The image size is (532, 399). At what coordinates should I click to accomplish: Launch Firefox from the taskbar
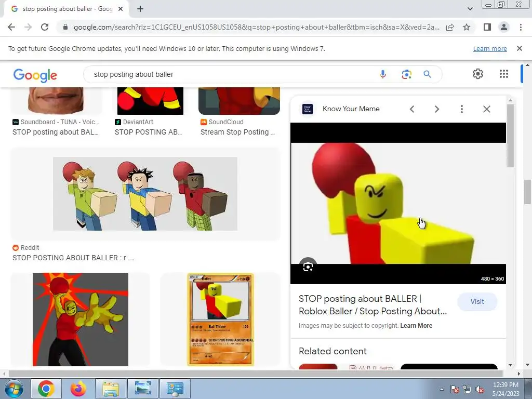pyautogui.click(x=78, y=389)
